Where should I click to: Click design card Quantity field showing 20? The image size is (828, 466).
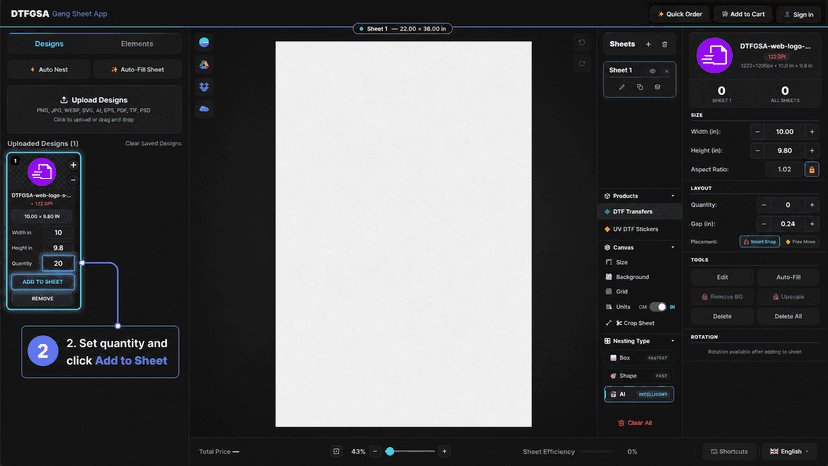(x=58, y=263)
